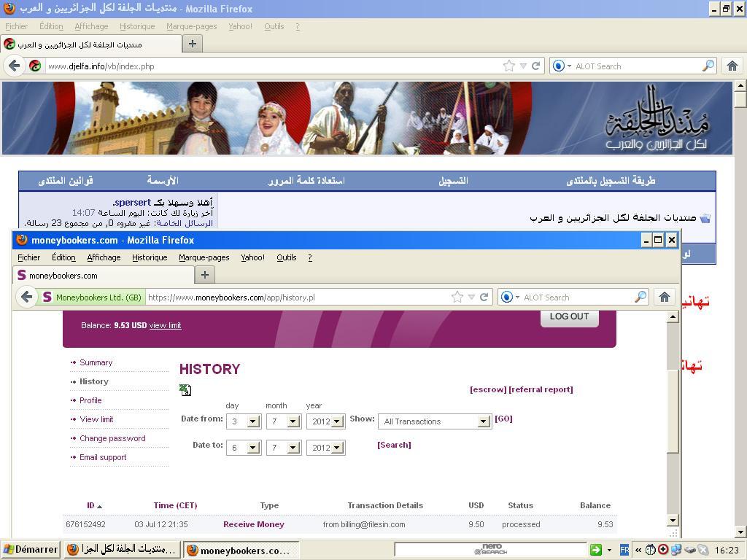Reload page icon in moneybookers window
The image size is (747, 560).
484,297
